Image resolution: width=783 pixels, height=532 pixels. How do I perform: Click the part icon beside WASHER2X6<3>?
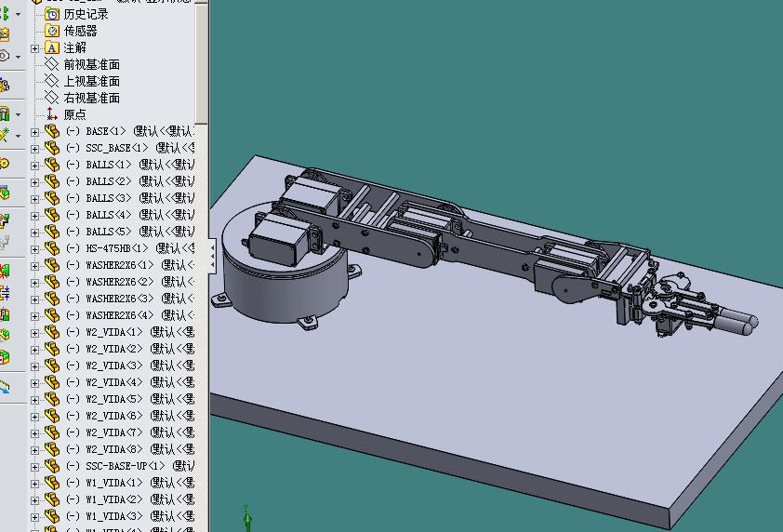52,299
